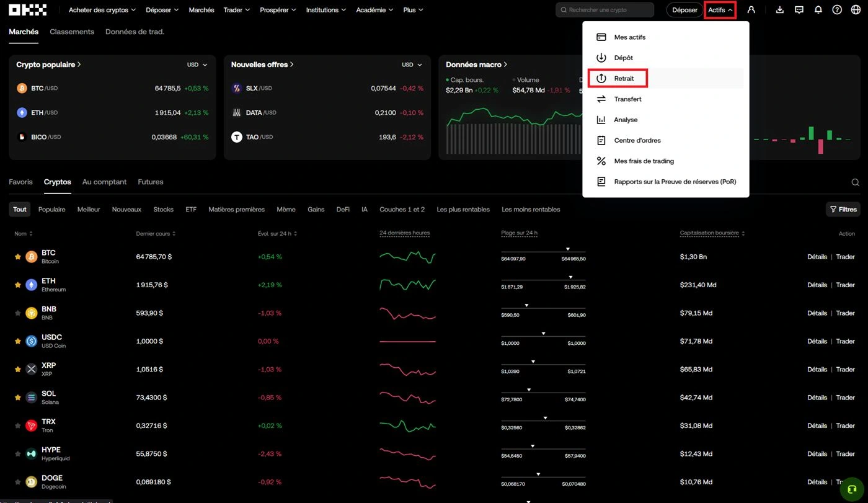868x503 pixels.
Task: Toggle favorite star for XRP row
Action: coord(17,370)
